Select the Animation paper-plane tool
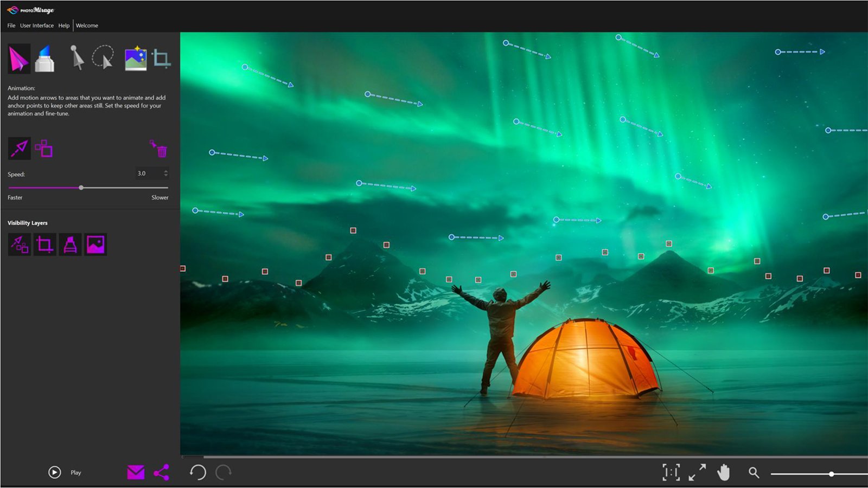 [x=19, y=59]
